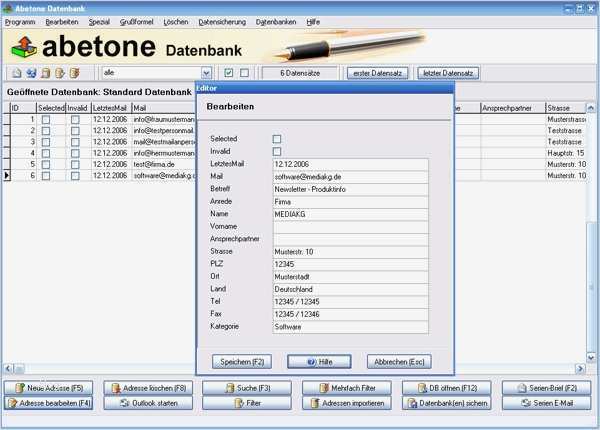This screenshot has width=600, height=430.
Task: Check the Selected box for record ID 3
Action: pyautogui.click(x=46, y=142)
